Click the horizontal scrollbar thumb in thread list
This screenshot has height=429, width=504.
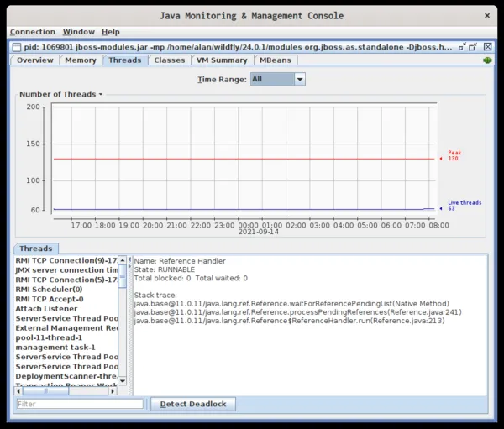point(45,391)
